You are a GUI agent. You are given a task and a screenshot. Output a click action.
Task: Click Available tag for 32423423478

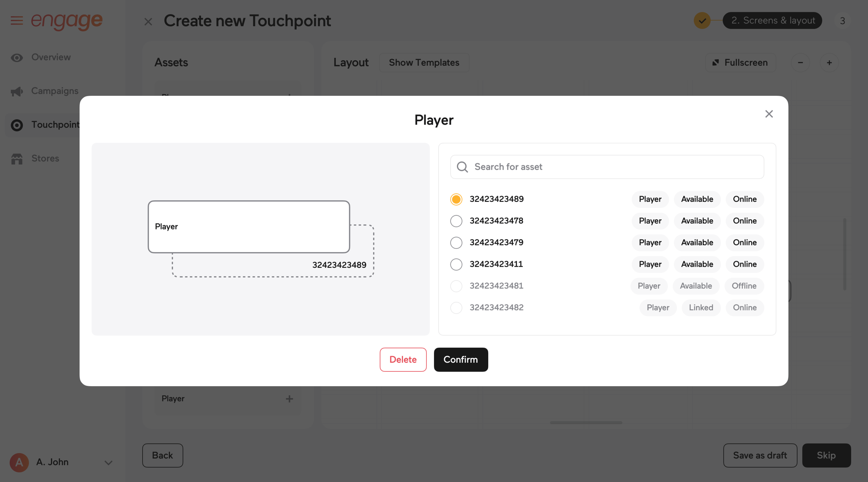[697, 221]
